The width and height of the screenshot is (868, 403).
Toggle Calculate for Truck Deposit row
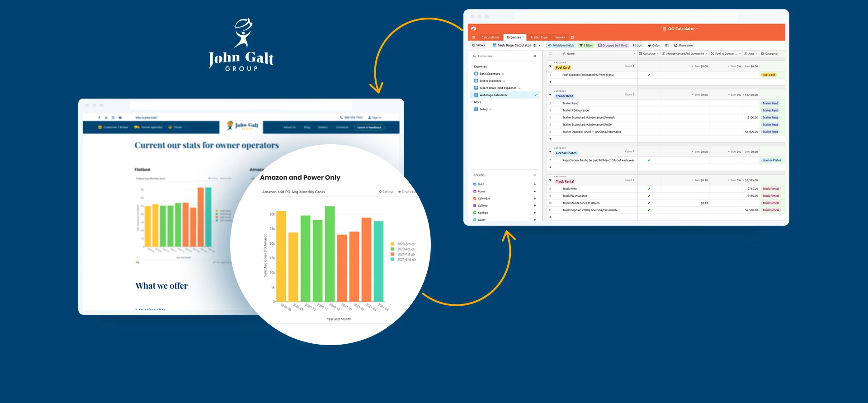click(649, 210)
